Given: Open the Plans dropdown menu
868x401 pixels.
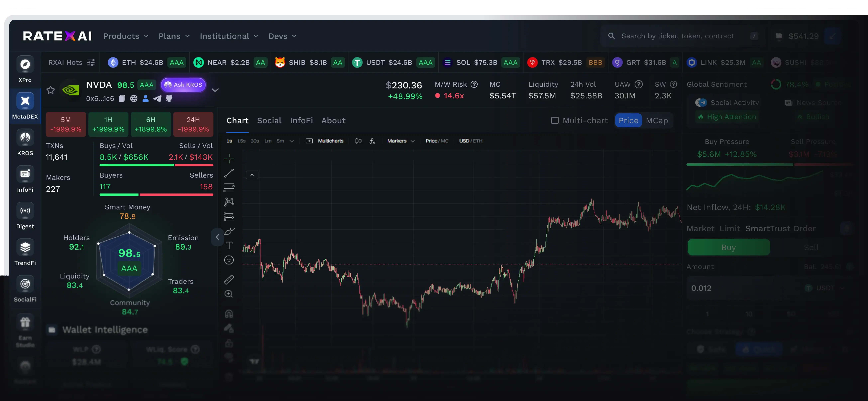Looking at the screenshot, I should coord(174,36).
